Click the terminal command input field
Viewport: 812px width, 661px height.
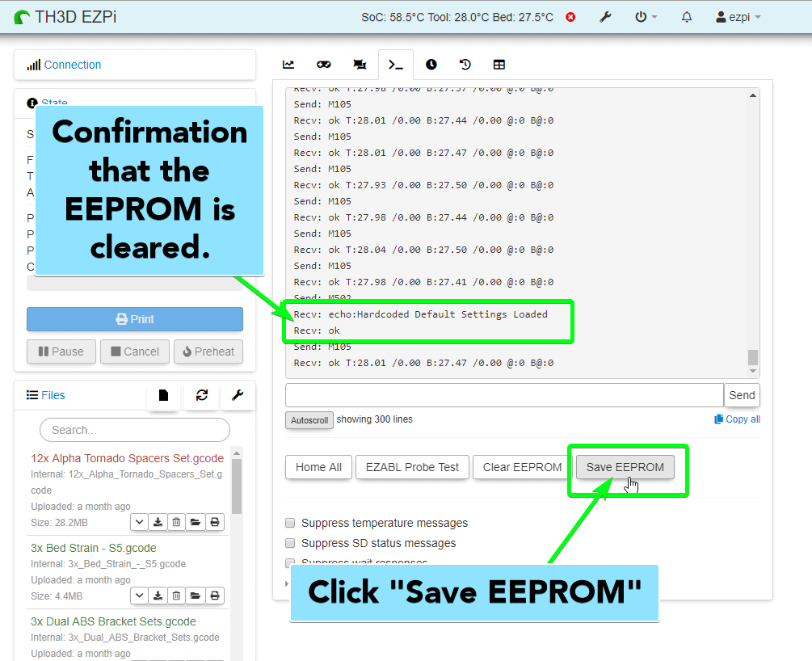(x=504, y=395)
